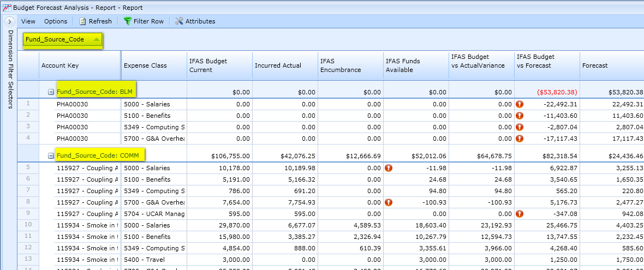644x270 pixels.
Task: Click 5700 - G&A Overhead cell in row 4
Action: coord(154,139)
